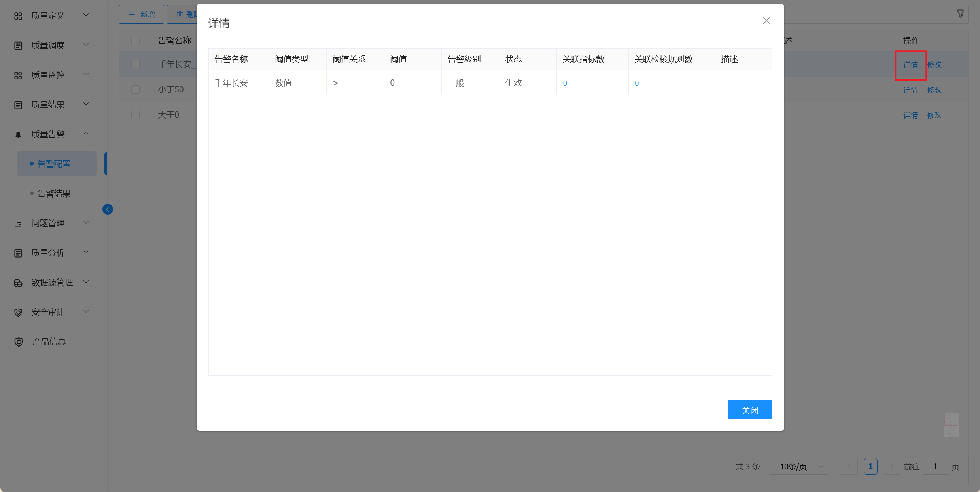Open the 10条/页 page size dropdown
This screenshot has width=980, height=492.
click(x=798, y=467)
